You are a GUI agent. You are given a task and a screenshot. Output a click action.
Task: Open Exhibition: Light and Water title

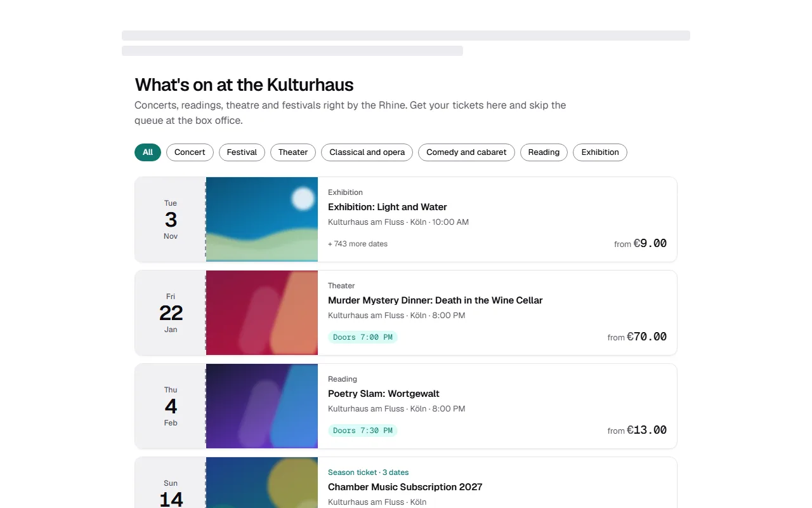388,207
